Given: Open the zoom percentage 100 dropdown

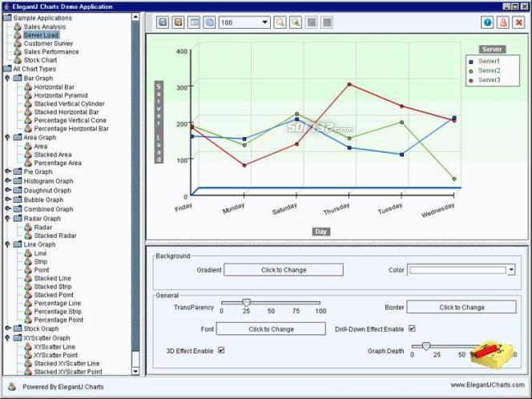Looking at the screenshot, I should 265,22.
